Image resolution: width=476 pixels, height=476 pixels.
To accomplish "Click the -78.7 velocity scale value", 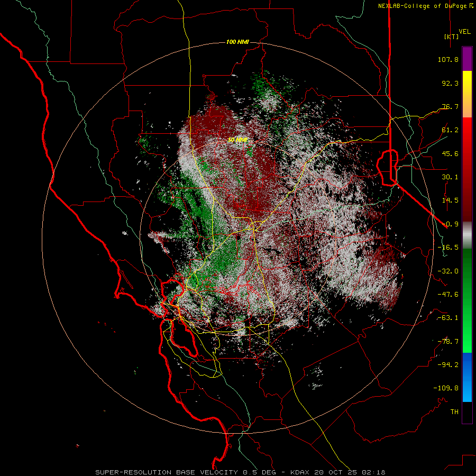I will tap(448, 342).
